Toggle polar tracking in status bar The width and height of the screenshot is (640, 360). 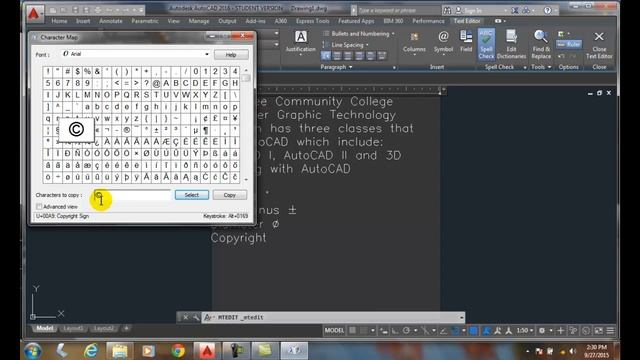pos(406,331)
